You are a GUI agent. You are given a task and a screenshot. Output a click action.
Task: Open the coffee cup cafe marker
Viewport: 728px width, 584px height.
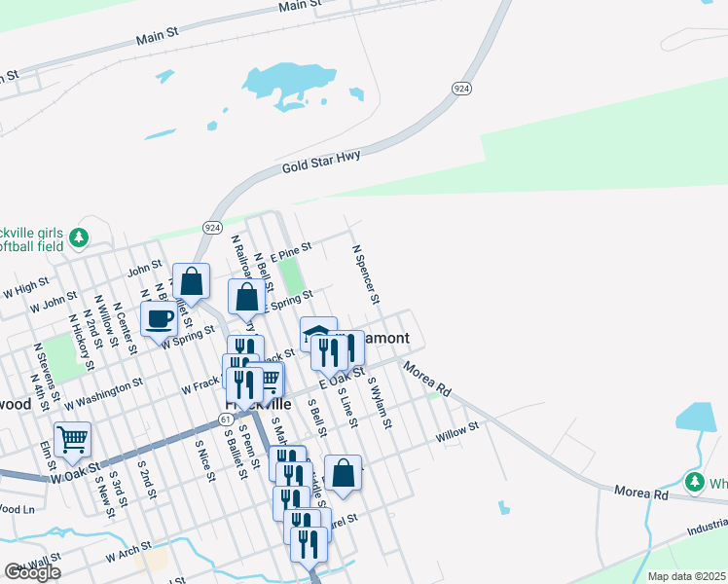coord(160,322)
